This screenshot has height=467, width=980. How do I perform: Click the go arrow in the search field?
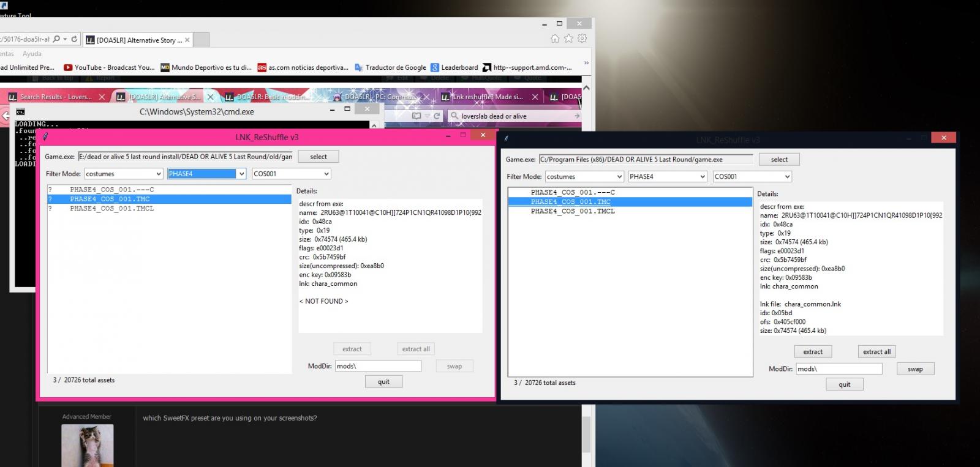point(577,116)
